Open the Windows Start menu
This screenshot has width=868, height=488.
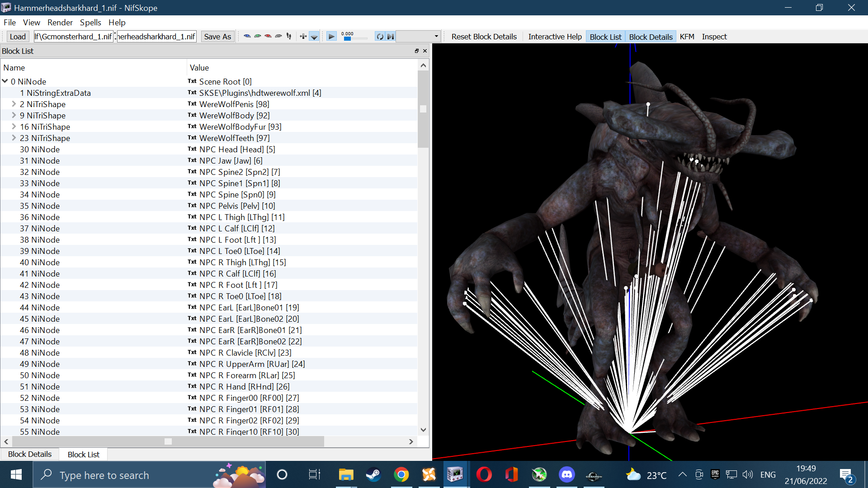16,474
